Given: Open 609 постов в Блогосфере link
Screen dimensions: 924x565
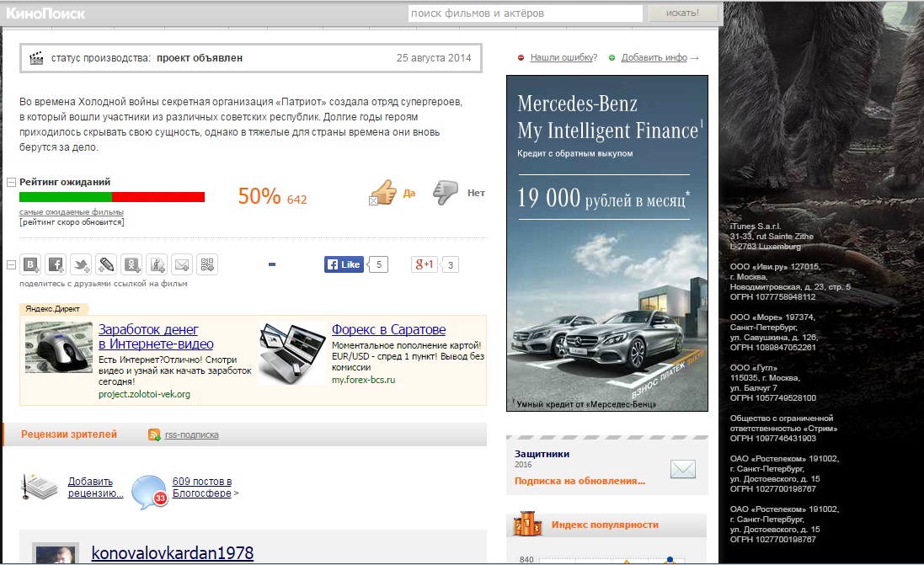Looking at the screenshot, I should tap(202, 488).
